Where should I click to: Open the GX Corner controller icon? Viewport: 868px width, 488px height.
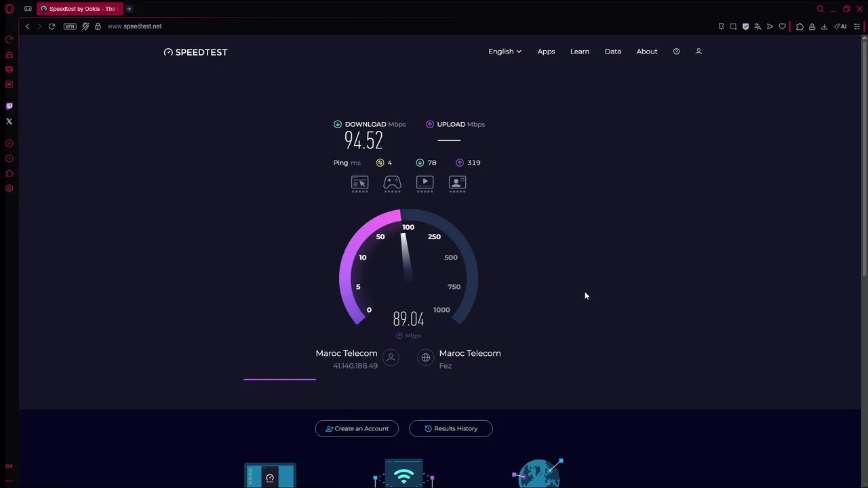[28, 9]
